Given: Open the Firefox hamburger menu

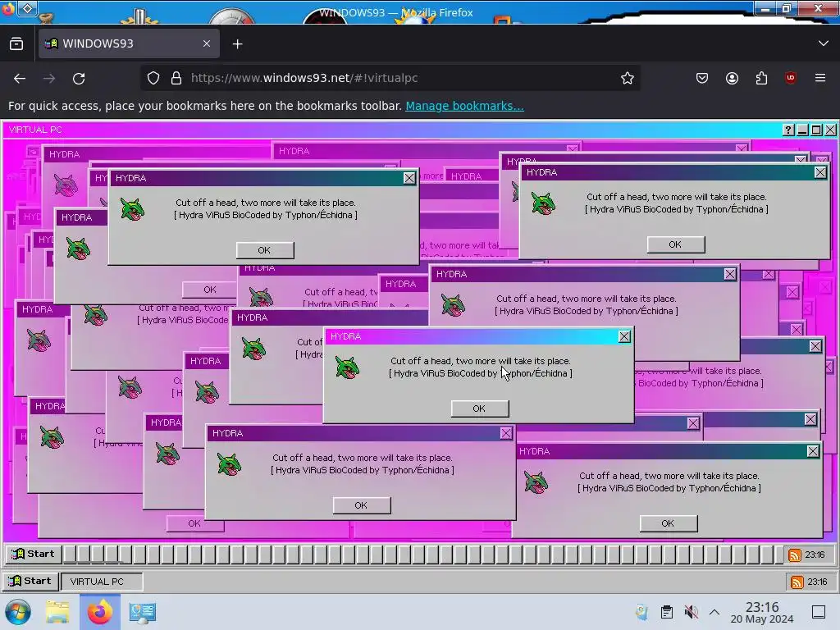Looking at the screenshot, I should point(820,78).
